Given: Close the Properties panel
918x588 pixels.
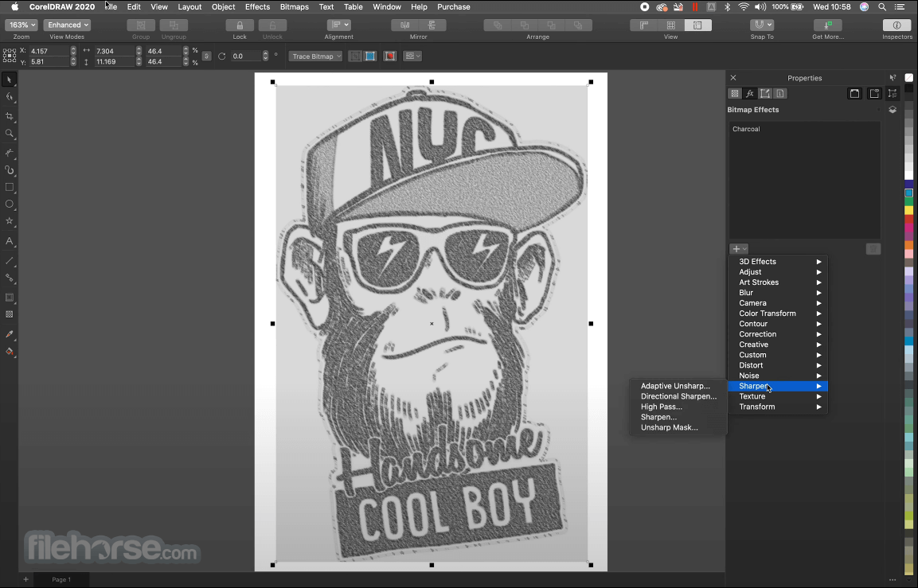Looking at the screenshot, I should [733, 78].
